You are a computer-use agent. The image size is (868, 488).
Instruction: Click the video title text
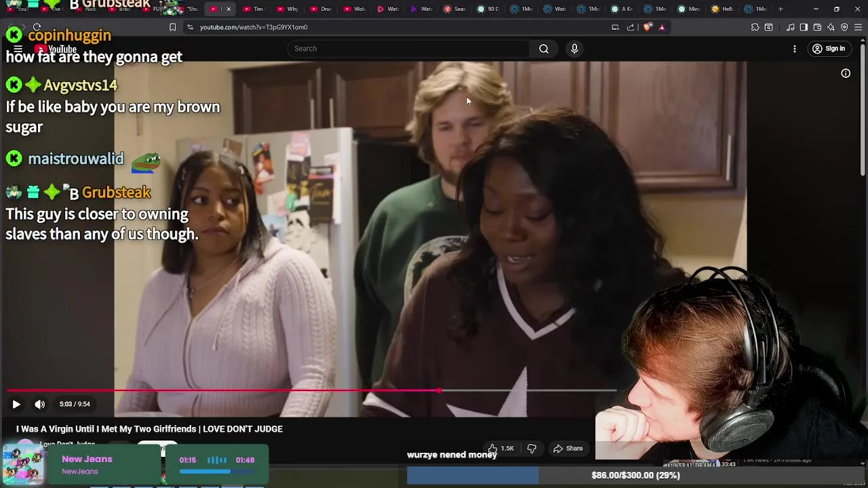pos(149,429)
